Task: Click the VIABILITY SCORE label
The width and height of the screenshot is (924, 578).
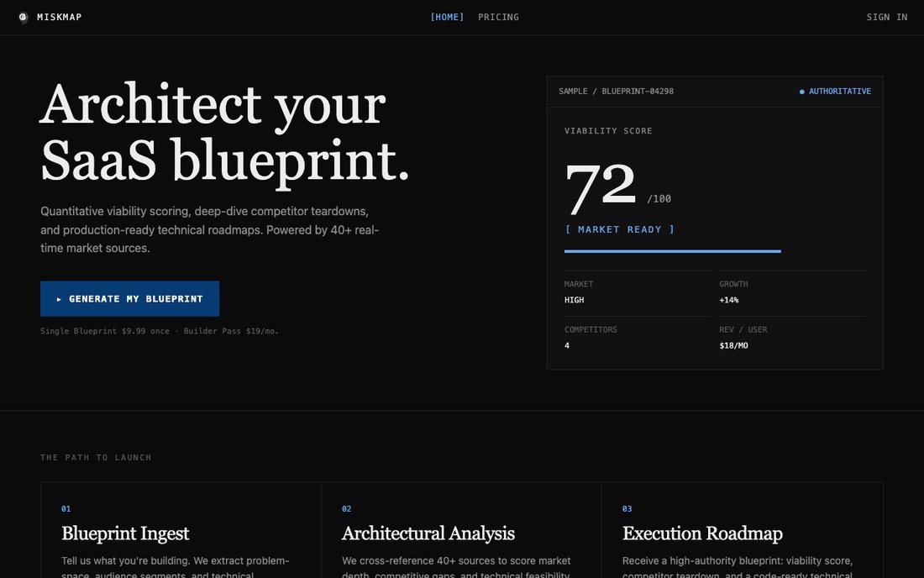Action: [608, 131]
